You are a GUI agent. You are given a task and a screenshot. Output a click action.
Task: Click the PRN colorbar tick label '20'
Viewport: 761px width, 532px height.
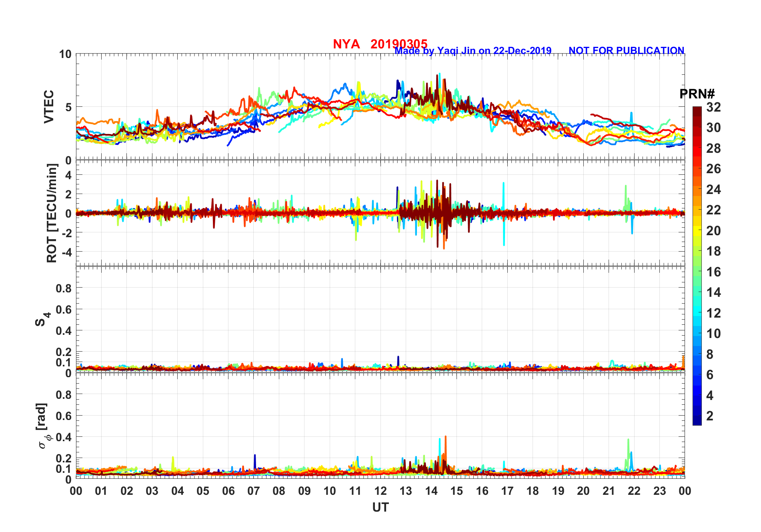coord(713,231)
